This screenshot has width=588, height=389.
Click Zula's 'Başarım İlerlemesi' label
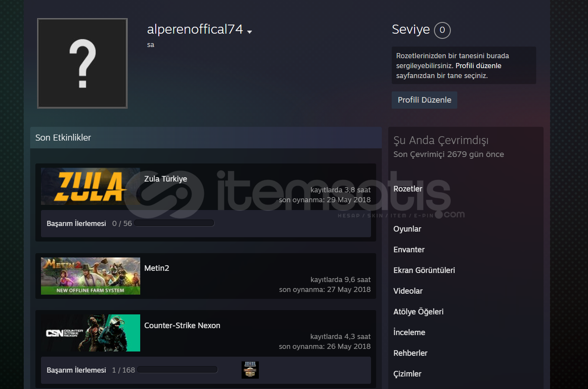tap(76, 223)
